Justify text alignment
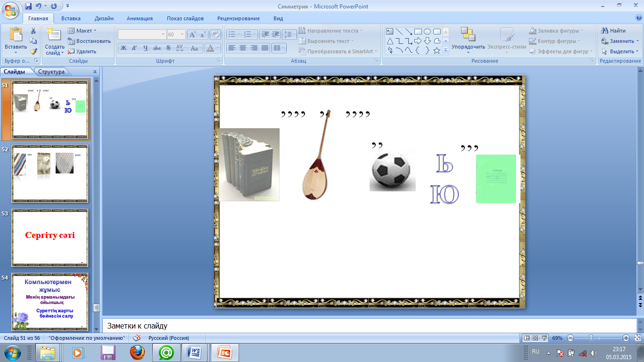The height and width of the screenshot is (362, 644). coord(265,48)
